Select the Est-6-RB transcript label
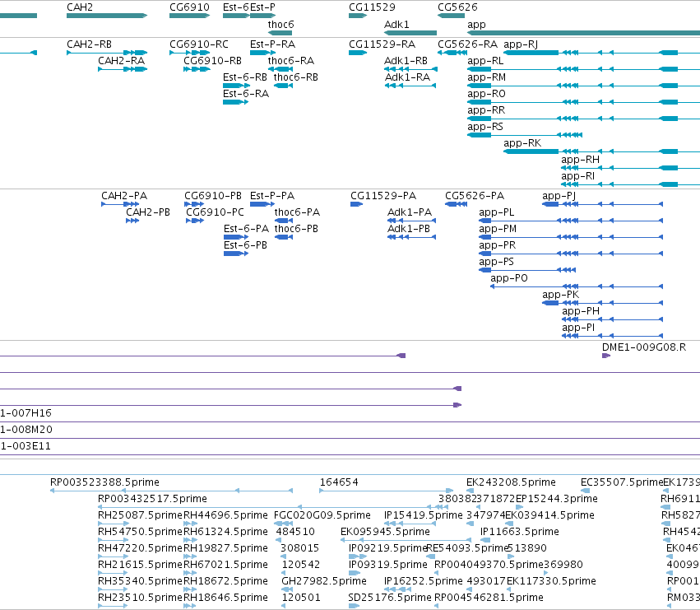Screen dimensions: 700x610 click(x=244, y=77)
